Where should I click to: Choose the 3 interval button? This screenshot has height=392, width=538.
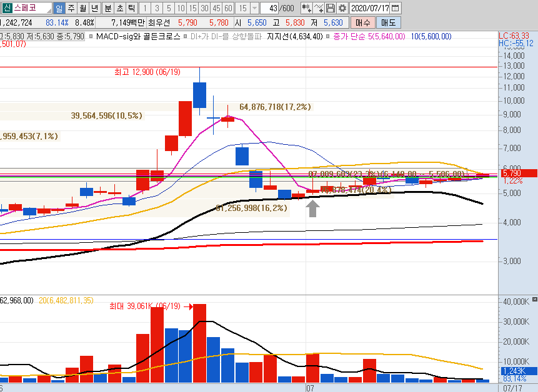(157, 8)
